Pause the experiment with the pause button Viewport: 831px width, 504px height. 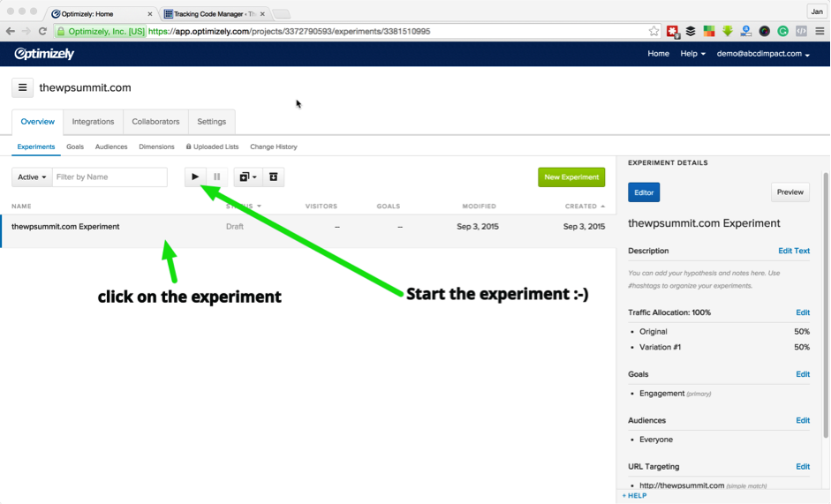pyautogui.click(x=216, y=177)
